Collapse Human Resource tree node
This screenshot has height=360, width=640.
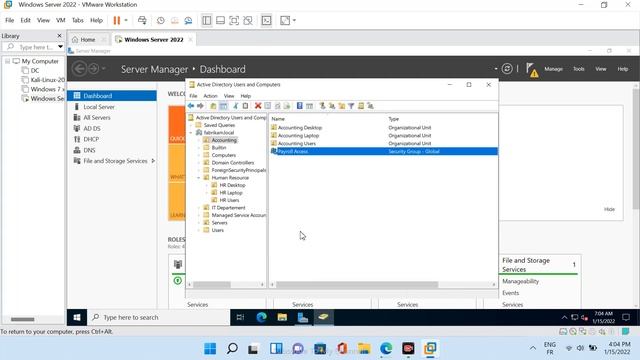point(199,178)
